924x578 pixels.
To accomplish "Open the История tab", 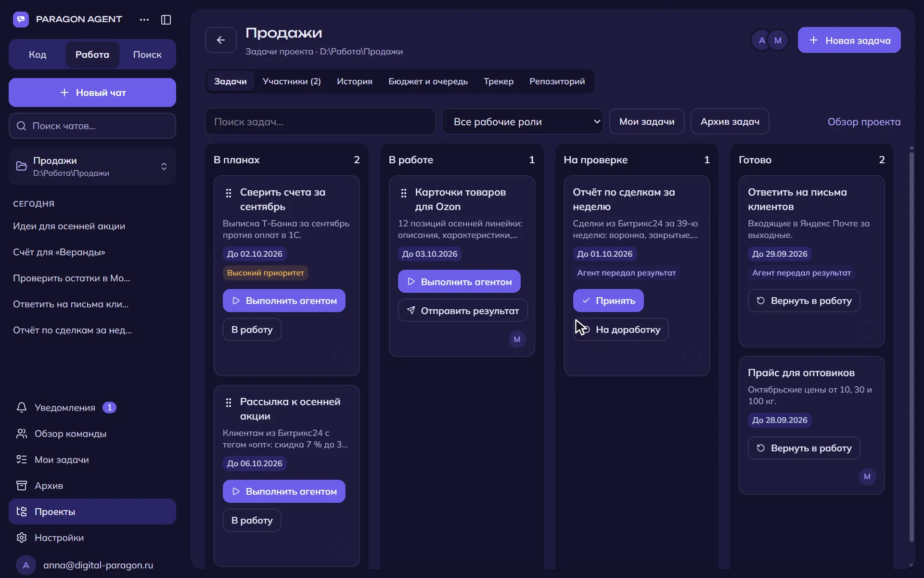I will point(355,81).
